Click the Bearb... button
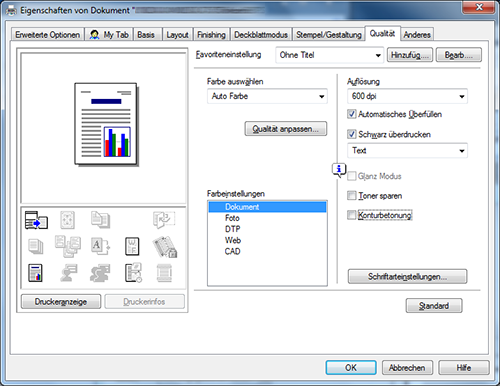The height and width of the screenshot is (386, 500). pos(458,55)
